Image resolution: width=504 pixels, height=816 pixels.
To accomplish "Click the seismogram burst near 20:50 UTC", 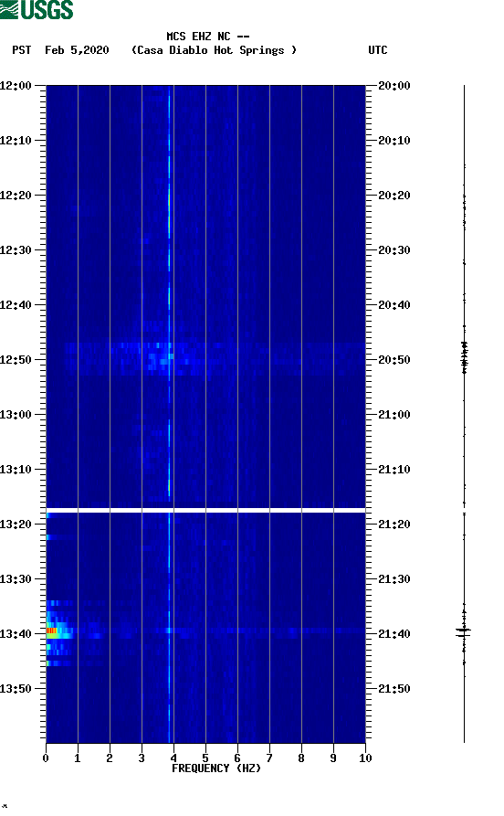I will pyautogui.click(x=465, y=357).
